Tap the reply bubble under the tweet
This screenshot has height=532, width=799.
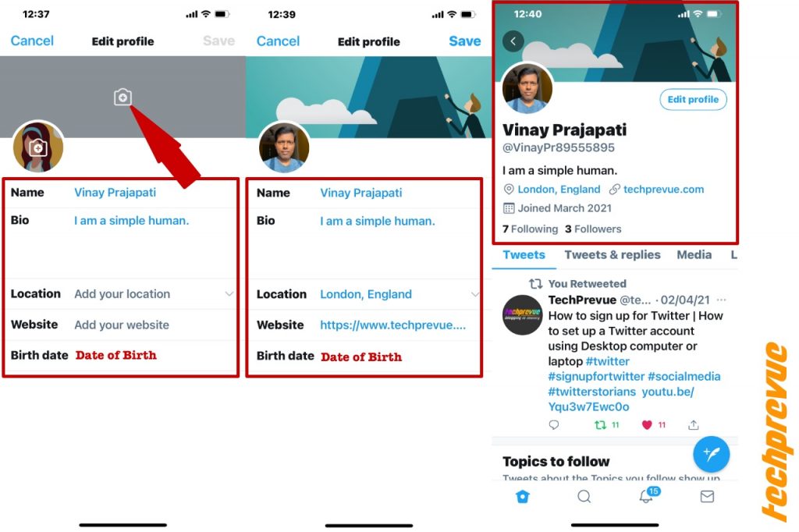[554, 425]
